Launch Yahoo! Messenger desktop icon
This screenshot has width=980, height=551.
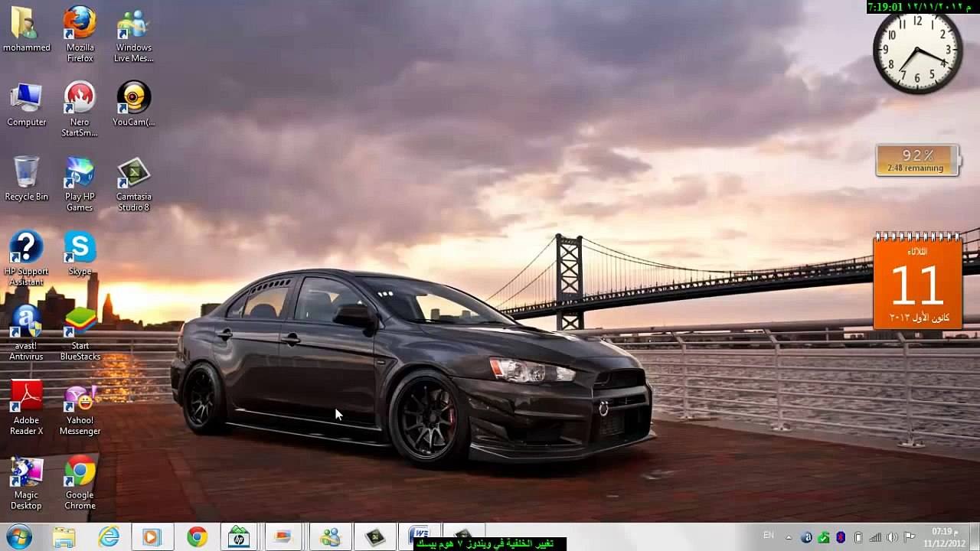[80, 396]
